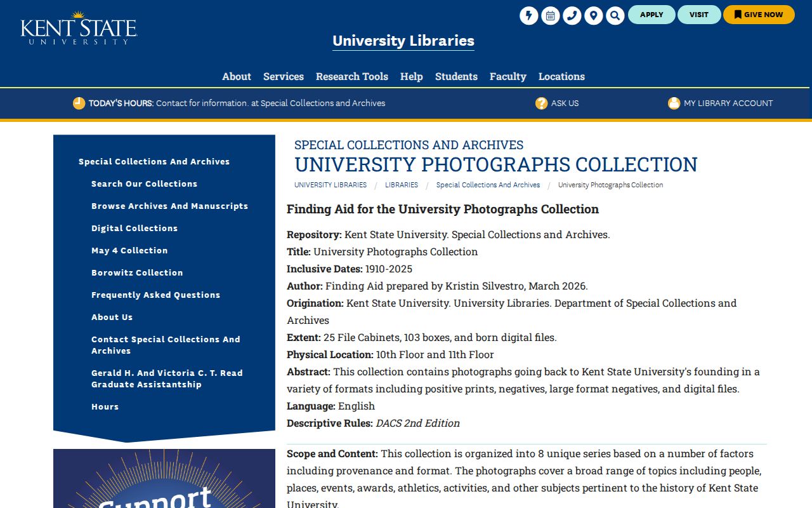Screen dimensions: 812x508
Task: Open the Faculty menu
Action: pyautogui.click(x=508, y=76)
